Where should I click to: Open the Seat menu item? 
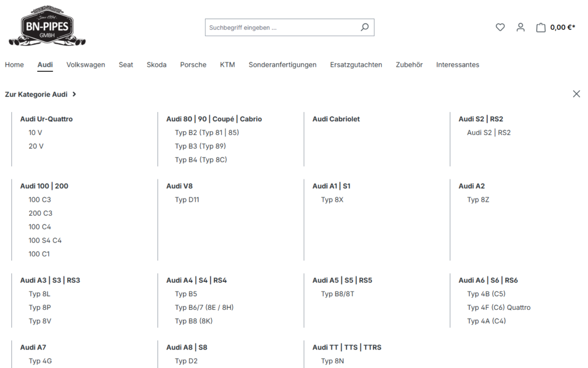pyautogui.click(x=126, y=64)
